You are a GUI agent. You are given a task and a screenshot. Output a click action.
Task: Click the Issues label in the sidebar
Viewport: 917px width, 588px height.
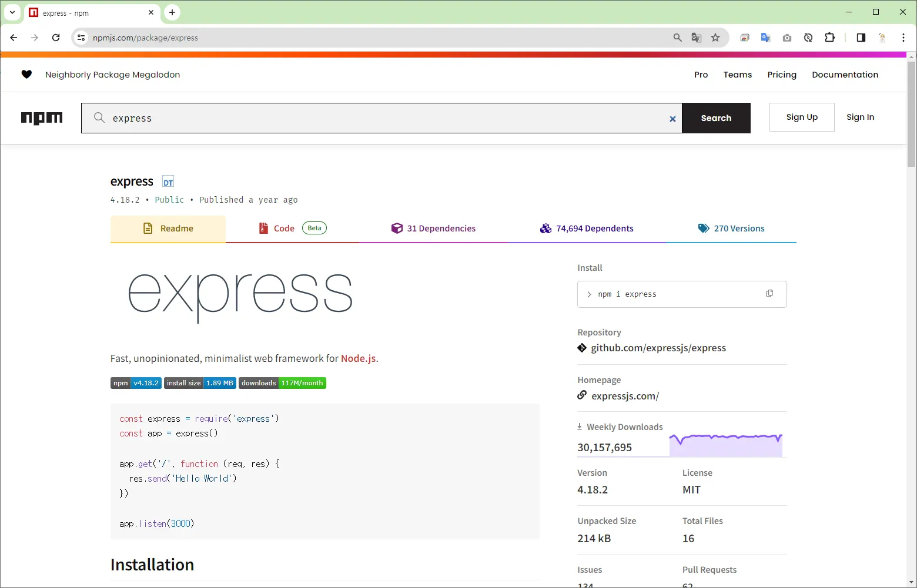(590, 570)
